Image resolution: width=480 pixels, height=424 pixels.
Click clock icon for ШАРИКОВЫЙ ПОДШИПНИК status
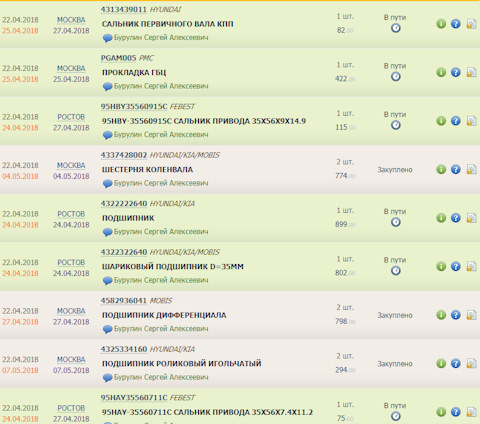tap(396, 271)
